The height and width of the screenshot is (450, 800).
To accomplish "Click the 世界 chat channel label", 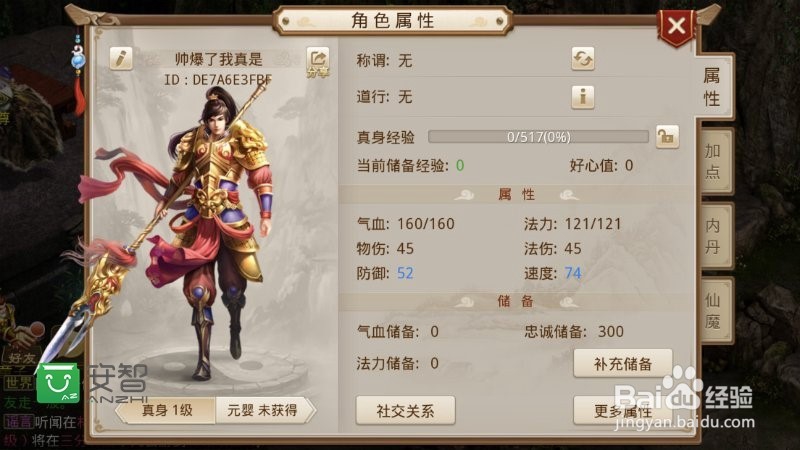I will 19,382.
